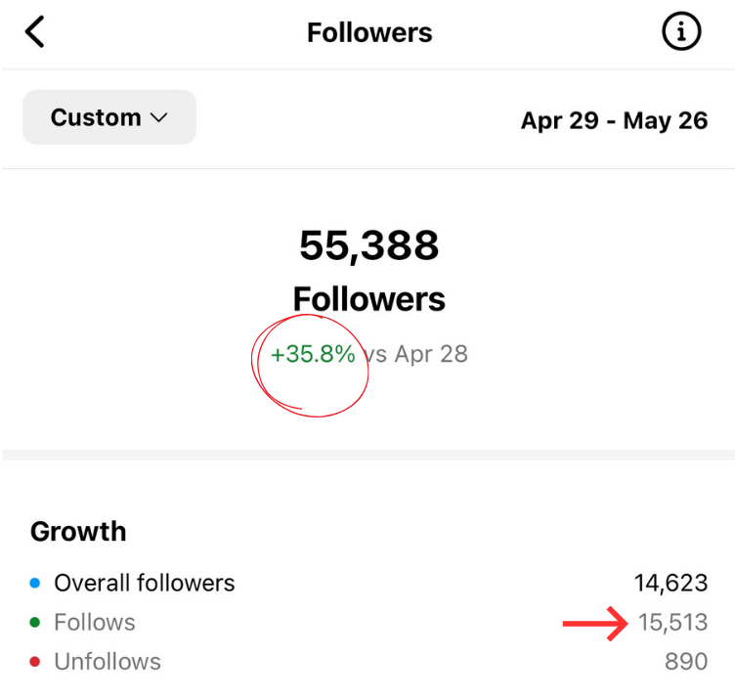This screenshot has height=700, width=735.
Task: Select the Unfollows row label
Action: (x=108, y=662)
